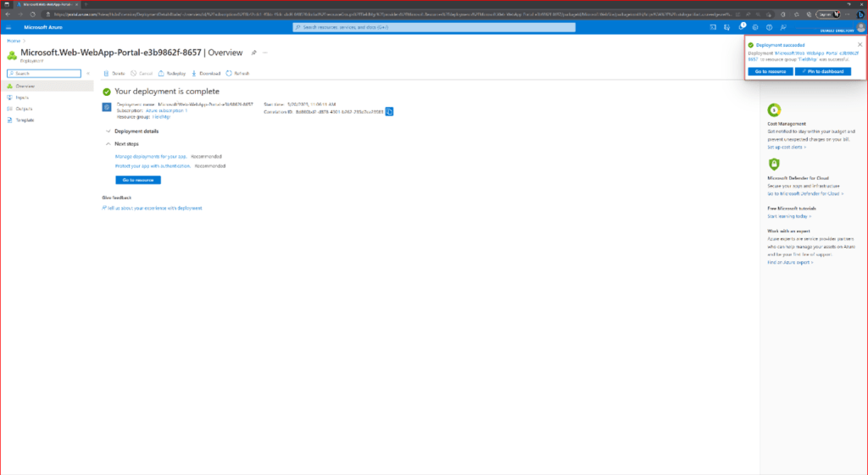
Task: Collapse the left sidebar menu chevron
Action: [88, 73]
